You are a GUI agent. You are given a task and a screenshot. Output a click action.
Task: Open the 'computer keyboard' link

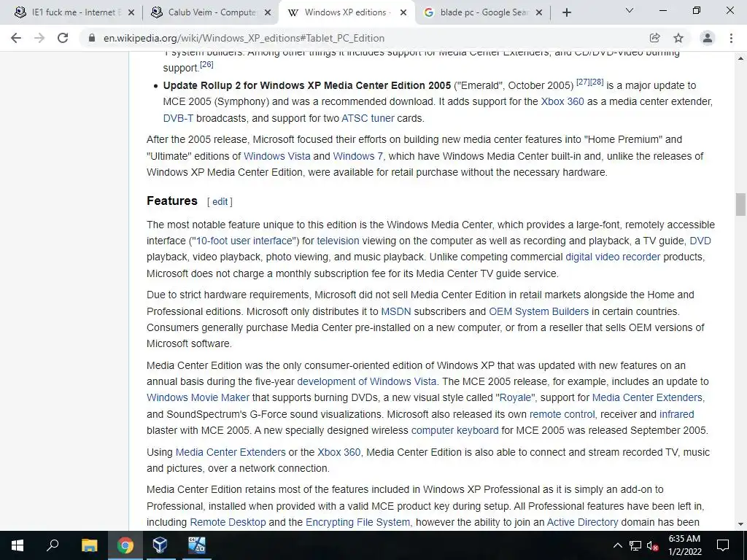coord(455,430)
